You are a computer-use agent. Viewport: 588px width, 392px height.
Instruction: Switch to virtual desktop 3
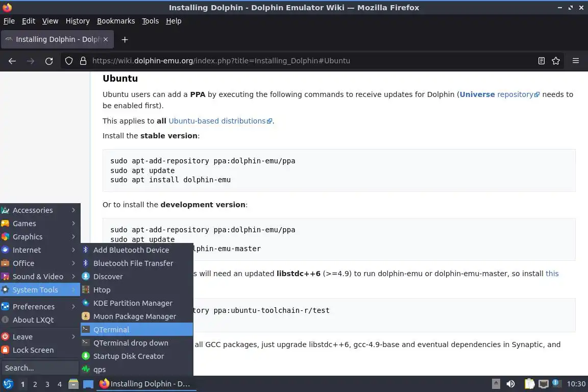47,384
